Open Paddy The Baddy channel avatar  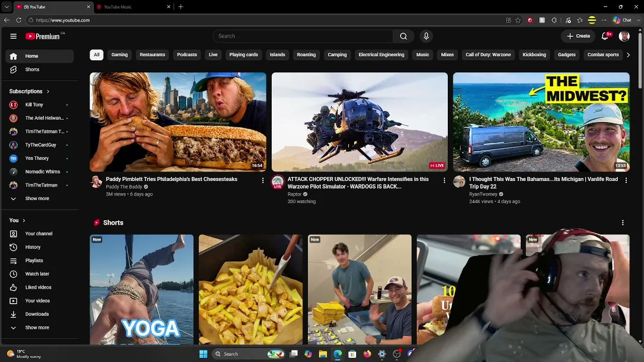click(x=96, y=182)
